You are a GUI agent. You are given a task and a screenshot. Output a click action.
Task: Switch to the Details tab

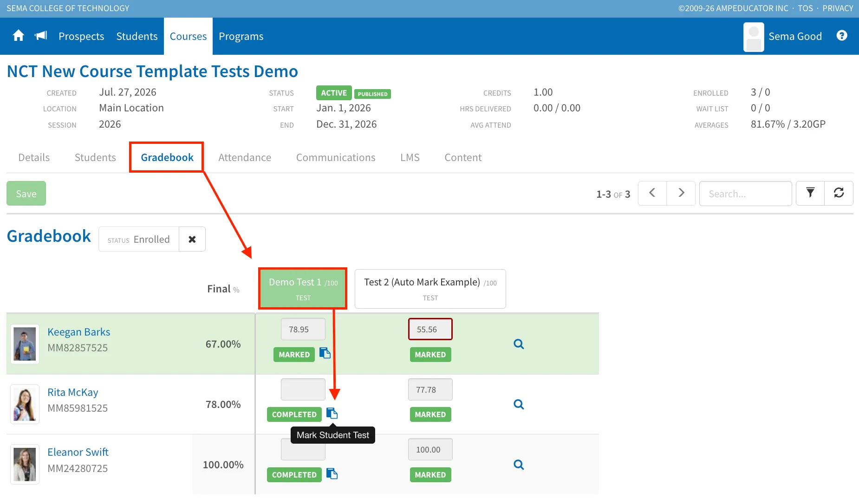34,157
